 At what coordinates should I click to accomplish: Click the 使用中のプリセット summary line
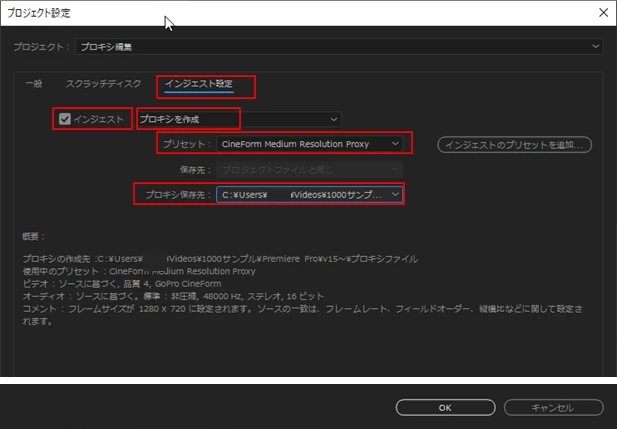click(139, 271)
